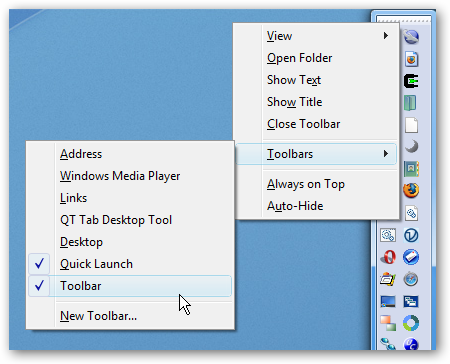Select Windows Media Player toolbar entry
This screenshot has width=450, height=364.
point(130,176)
